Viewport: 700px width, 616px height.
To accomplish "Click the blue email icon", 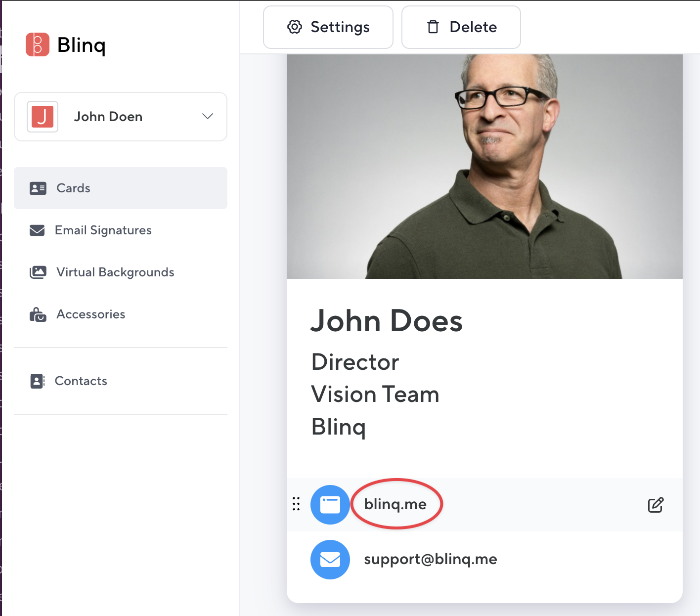I will coord(330,560).
